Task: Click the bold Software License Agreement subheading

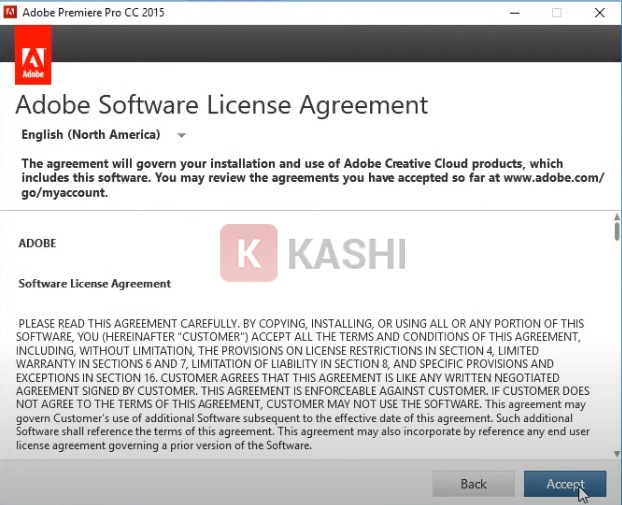Action: (x=95, y=284)
